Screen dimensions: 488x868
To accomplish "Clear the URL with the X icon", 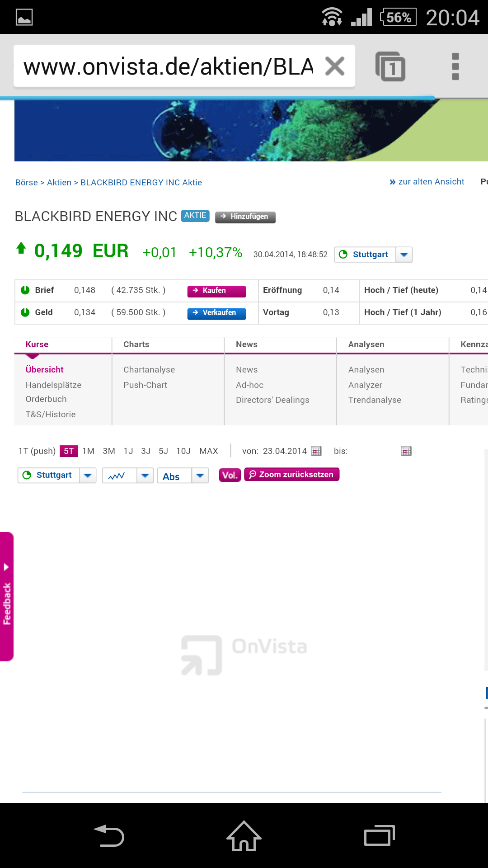I will click(335, 66).
